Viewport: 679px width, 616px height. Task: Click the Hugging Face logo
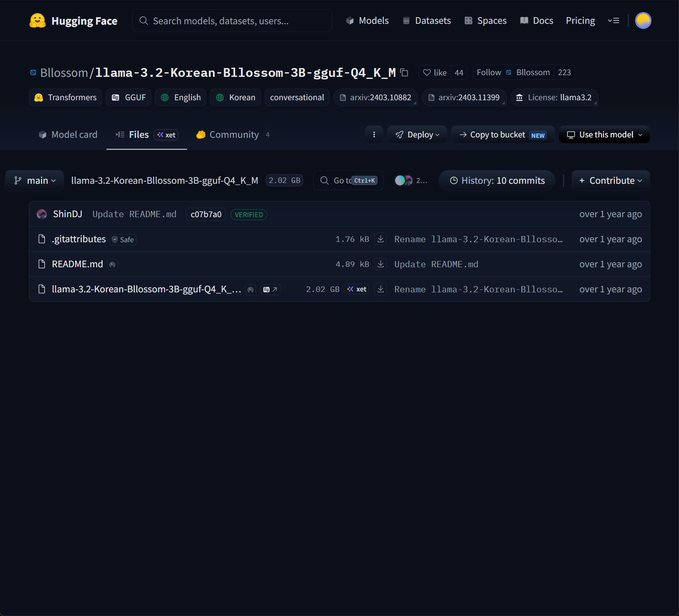point(73,21)
